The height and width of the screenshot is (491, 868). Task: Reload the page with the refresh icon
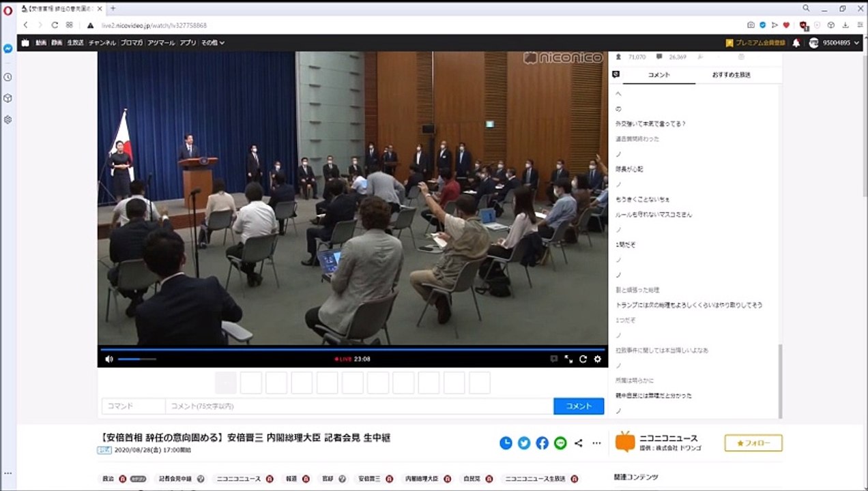[55, 25]
